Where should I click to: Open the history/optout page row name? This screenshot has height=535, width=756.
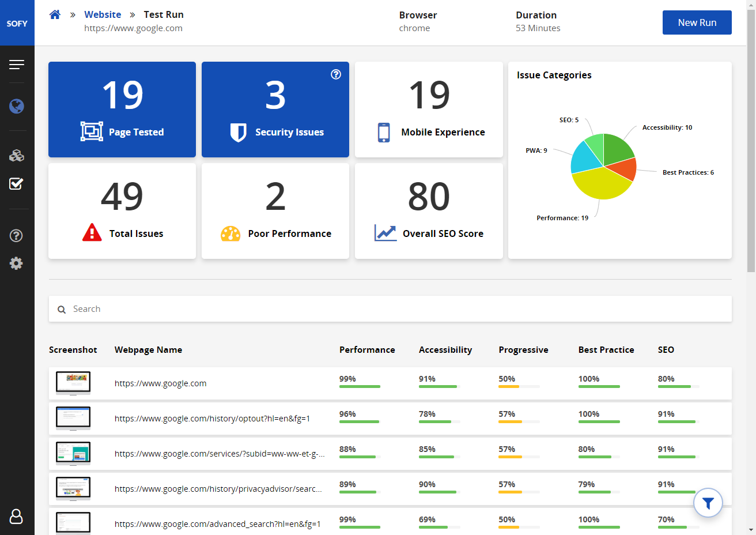(x=212, y=419)
